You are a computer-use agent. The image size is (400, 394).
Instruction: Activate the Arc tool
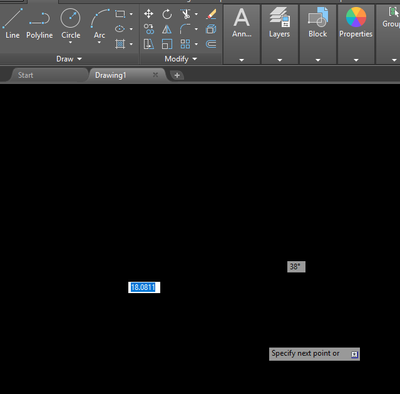[x=99, y=23]
